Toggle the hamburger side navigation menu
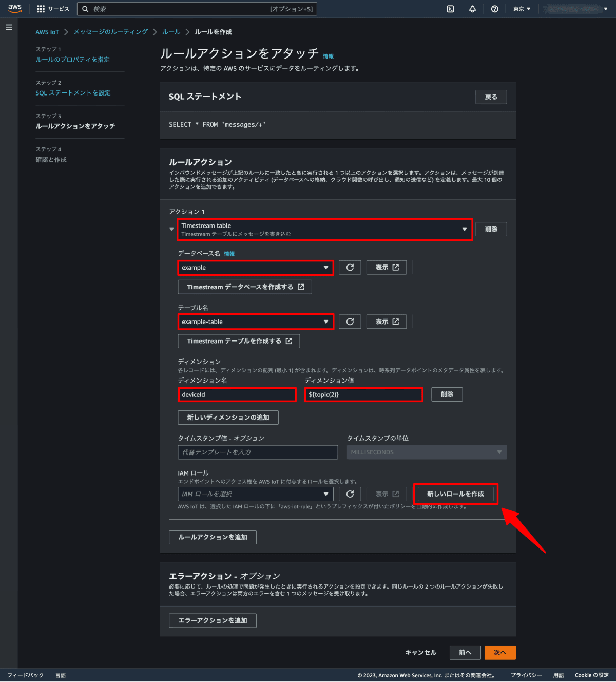This screenshot has height=682, width=616. click(x=9, y=27)
